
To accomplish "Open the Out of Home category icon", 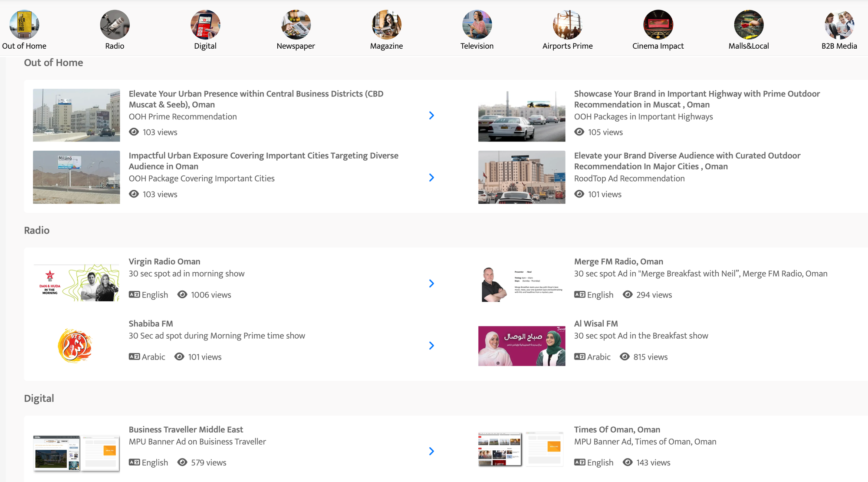I will [x=24, y=25].
